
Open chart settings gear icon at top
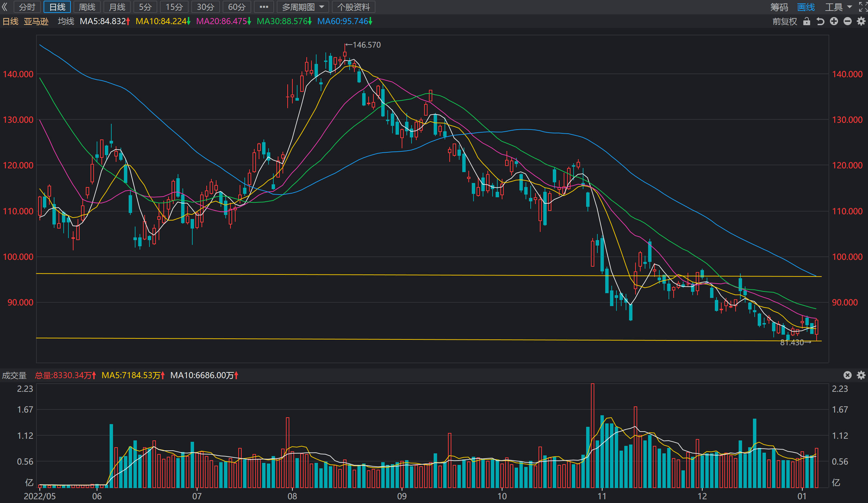tap(861, 21)
